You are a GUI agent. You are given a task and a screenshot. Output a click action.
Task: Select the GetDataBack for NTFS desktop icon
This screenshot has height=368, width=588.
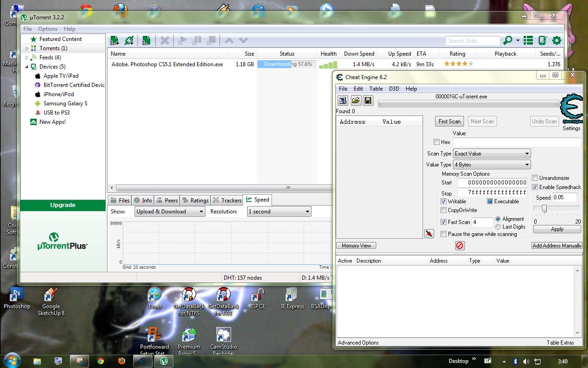pos(189,302)
